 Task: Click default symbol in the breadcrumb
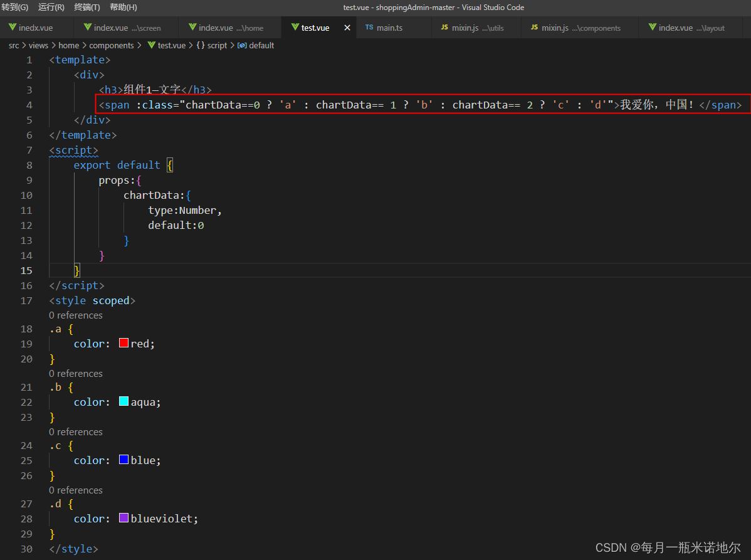point(261,46)
